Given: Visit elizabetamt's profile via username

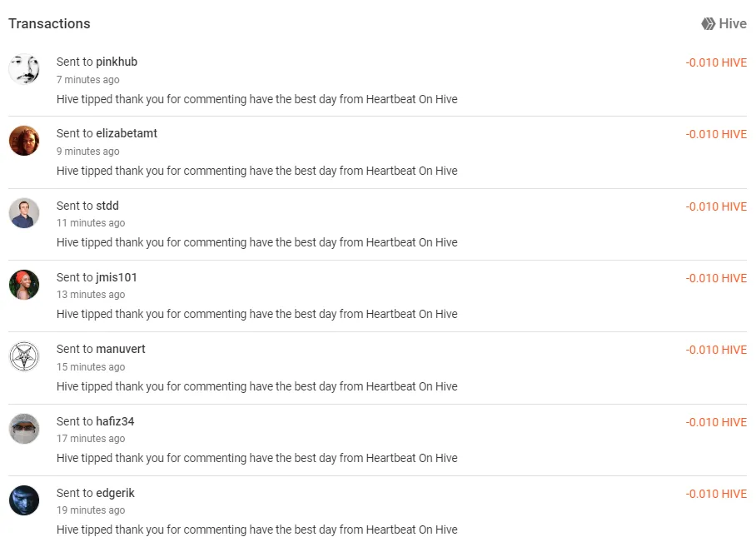Looking at the screenshot, I should coord(127,133).
